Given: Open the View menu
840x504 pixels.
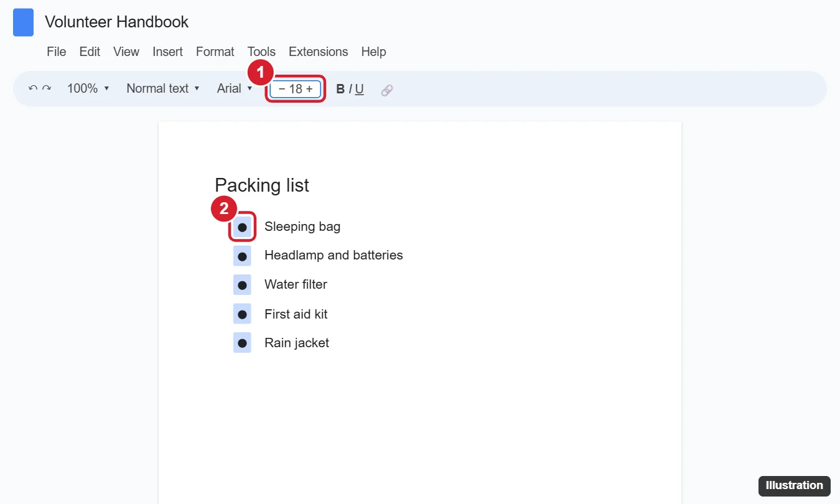Looking at the screenshot, I should 126,52.
